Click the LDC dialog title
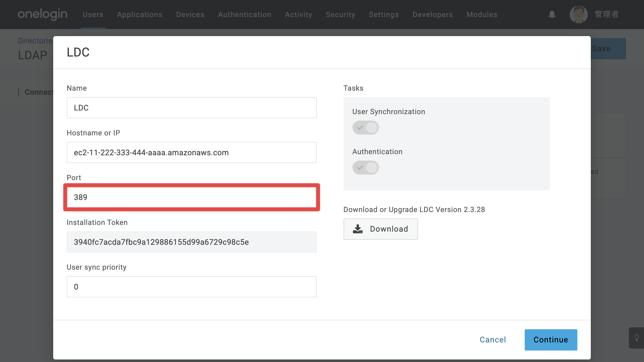 click(x=78, y=52)
